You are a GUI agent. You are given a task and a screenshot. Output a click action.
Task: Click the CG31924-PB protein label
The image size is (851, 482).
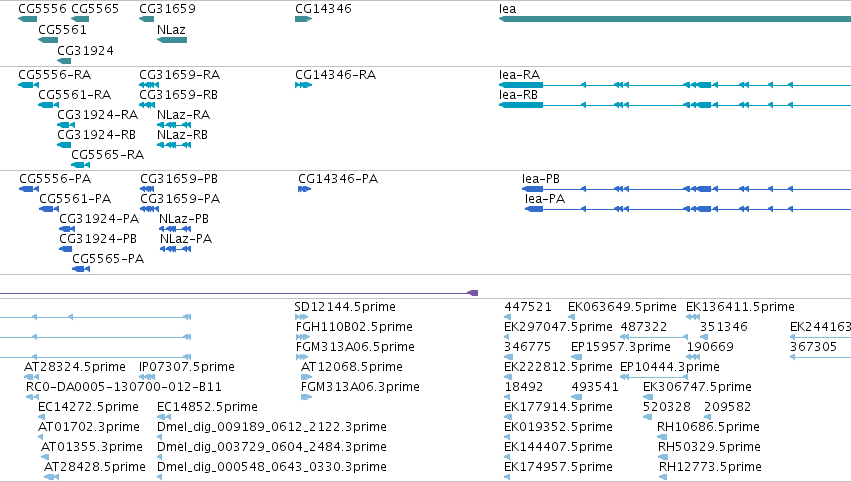pos(98,239)
